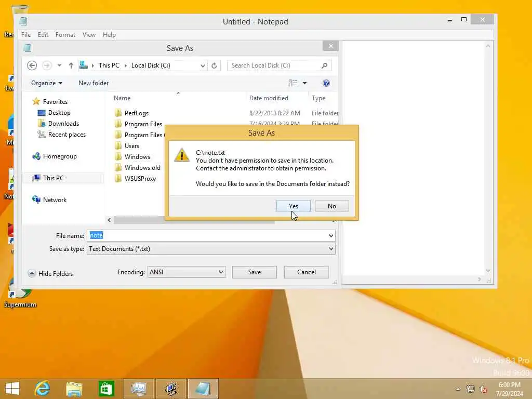Viewport: 532px width, 399px height.
Task: Select This PC in the navigation pane
Action: (x=54, y=178)
